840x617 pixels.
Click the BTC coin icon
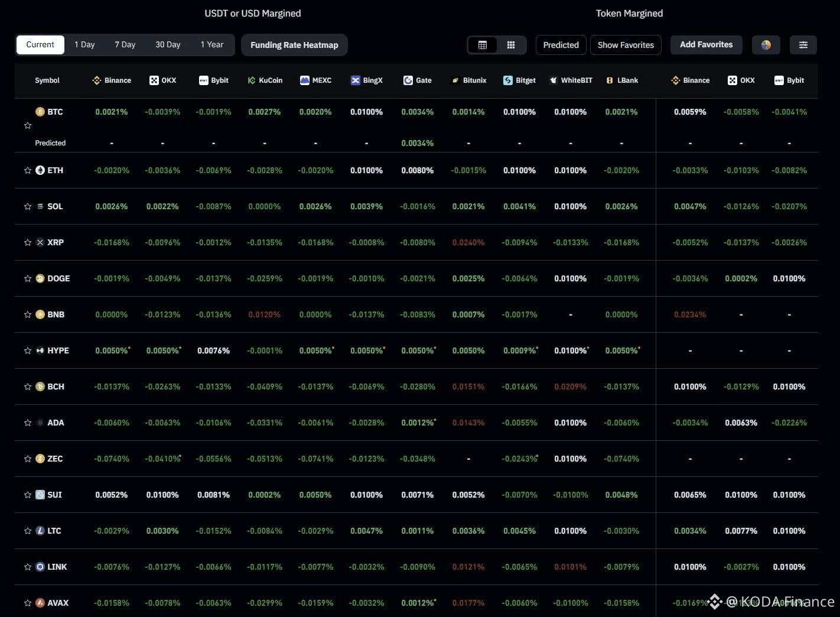(x=40, y=111)
